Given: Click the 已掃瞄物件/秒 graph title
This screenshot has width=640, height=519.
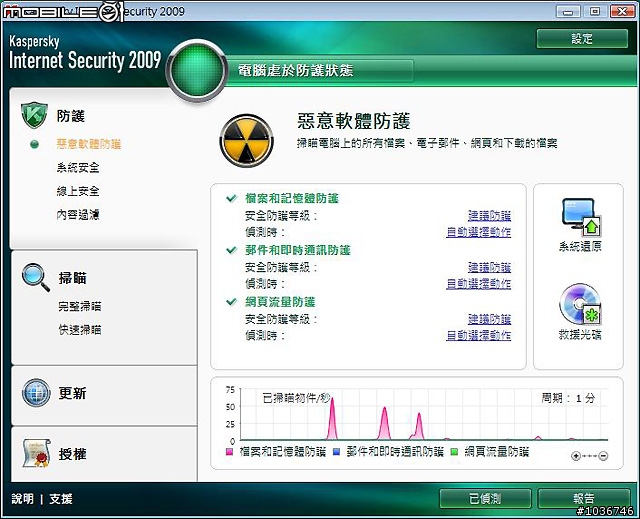Looking at the screenshot, I should [x=296, y=397].
